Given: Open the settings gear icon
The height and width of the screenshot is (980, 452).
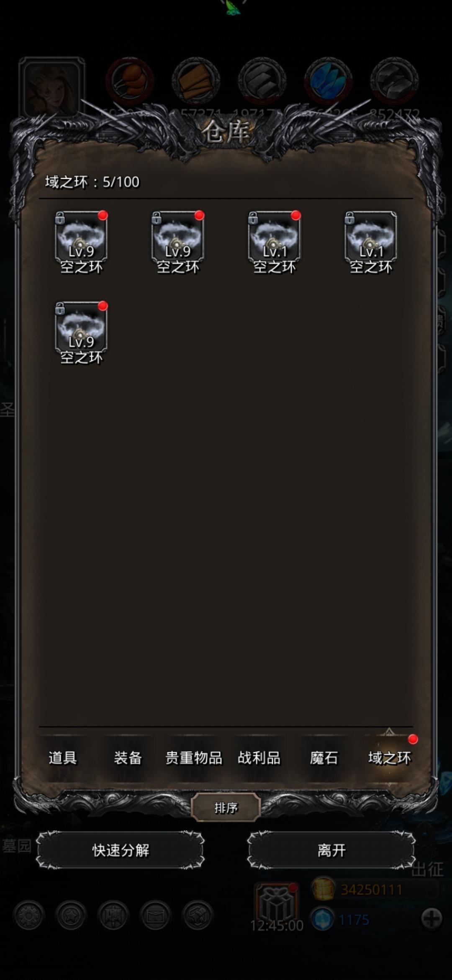Looking at the screenshot, I should (x=28, y=916).
